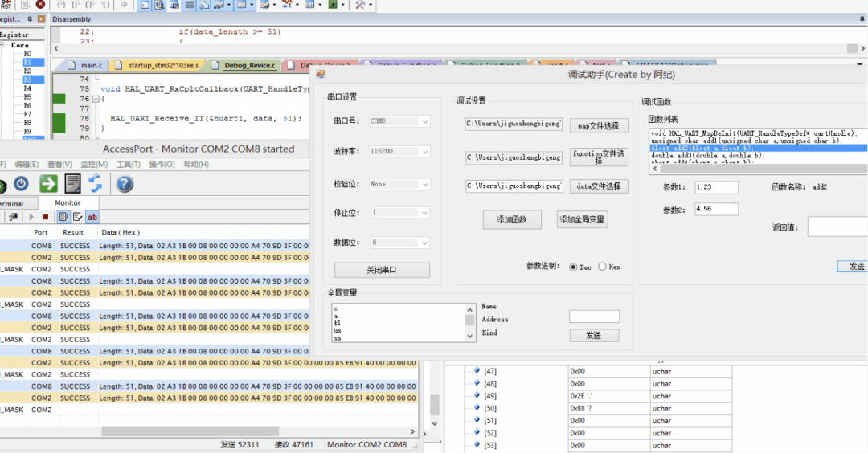Screen dimensions: 868x453
Task: Click the RST reset CPU icon
Action: pyautogui.click(x=6, y=5)
